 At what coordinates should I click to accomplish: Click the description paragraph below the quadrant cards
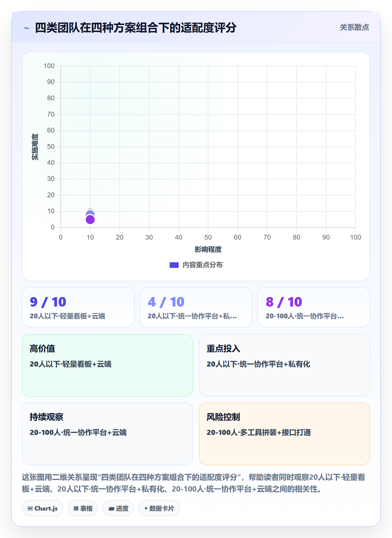[193, 483]
